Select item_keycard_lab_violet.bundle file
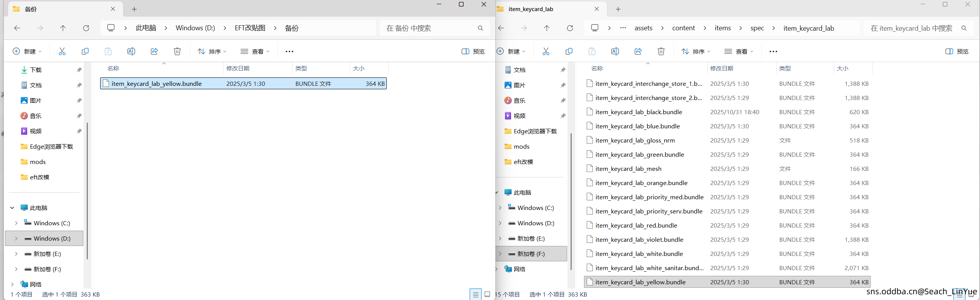Image resolution: width=980 pixels, height=300 pixels. (x=727, y=239)
